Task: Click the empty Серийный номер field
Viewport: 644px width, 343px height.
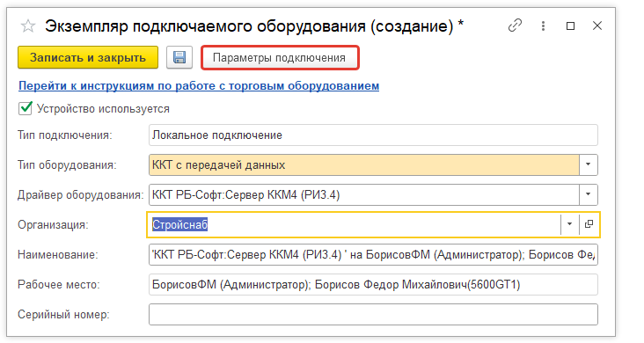Action: point(373,315)
